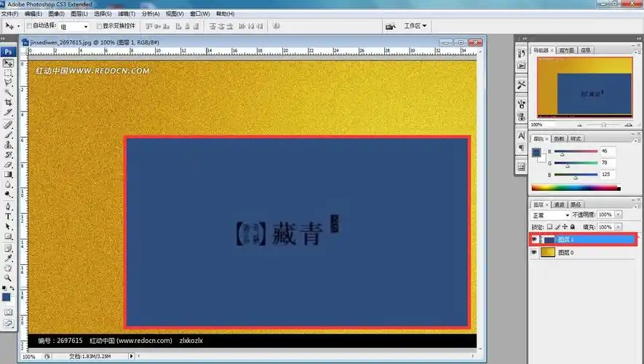Click the color ramp spectrum bar
Screen dimensions: 644x364
tap(576, 188)
